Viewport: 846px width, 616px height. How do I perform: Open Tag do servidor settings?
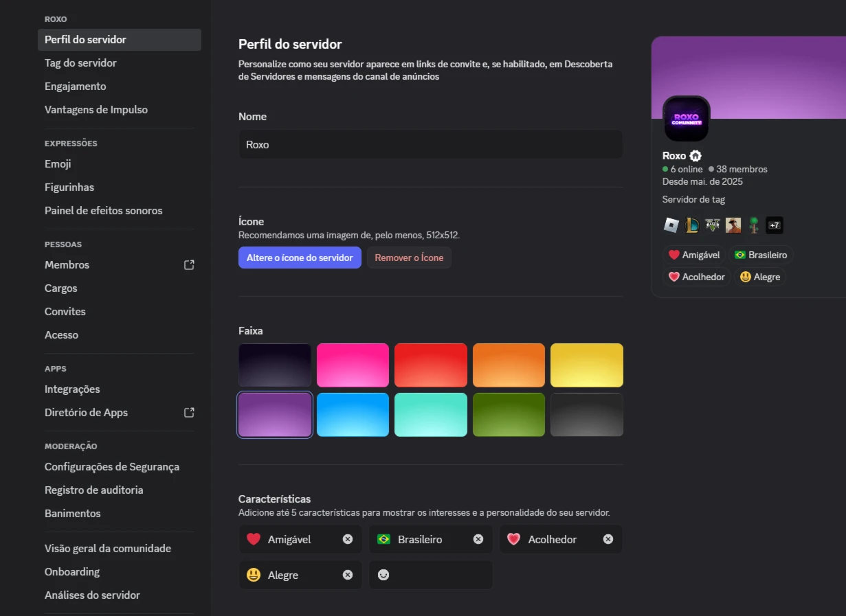pos(80,63)
